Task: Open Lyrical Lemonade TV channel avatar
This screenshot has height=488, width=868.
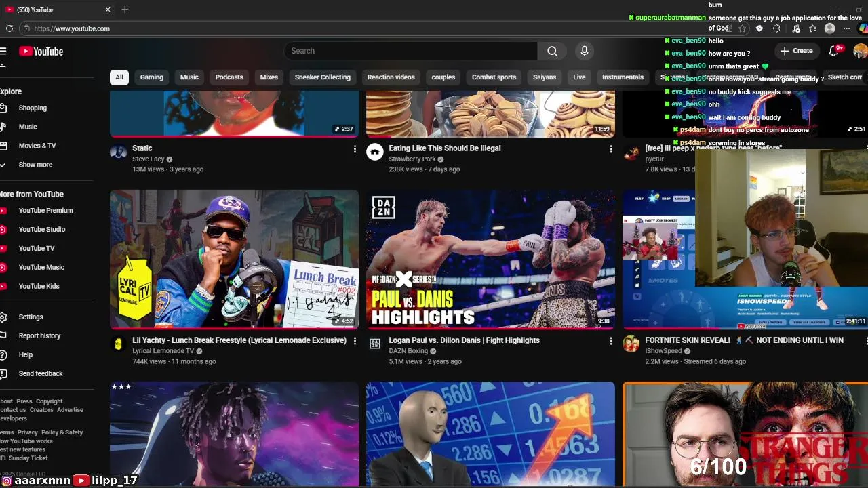Action: coord(118,344)
